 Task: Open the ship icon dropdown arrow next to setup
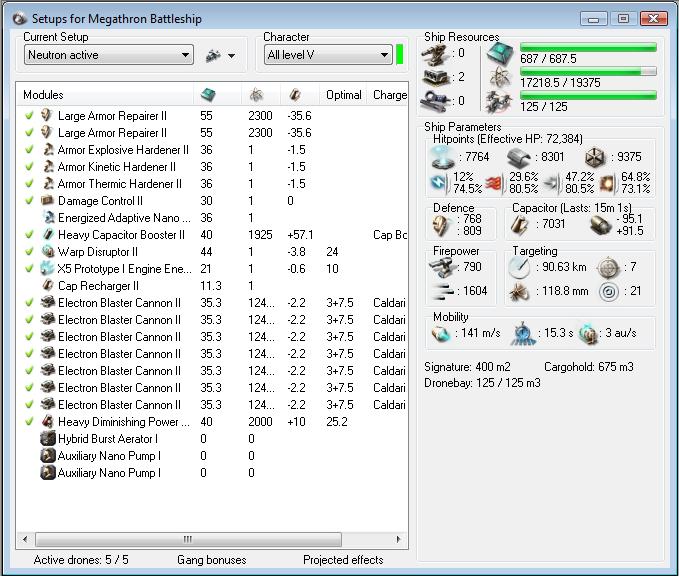click(232, 56)
